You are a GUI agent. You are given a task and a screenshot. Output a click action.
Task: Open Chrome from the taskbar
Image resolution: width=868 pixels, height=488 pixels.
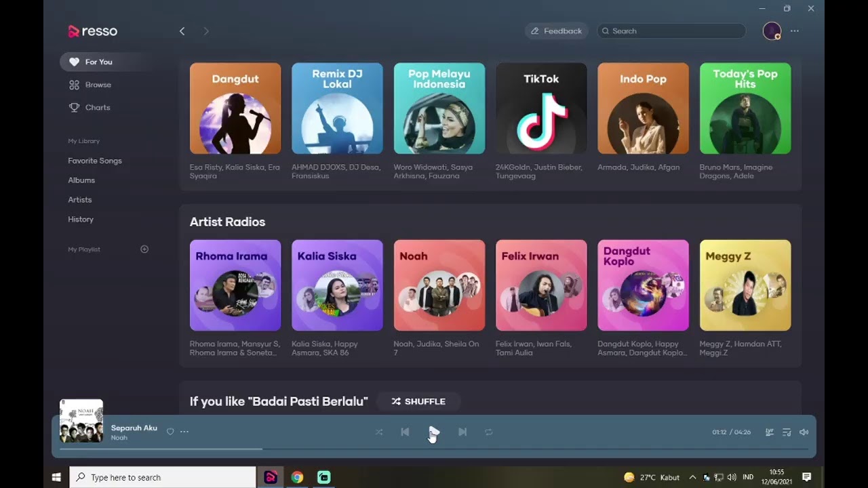[x=297, y=477]
